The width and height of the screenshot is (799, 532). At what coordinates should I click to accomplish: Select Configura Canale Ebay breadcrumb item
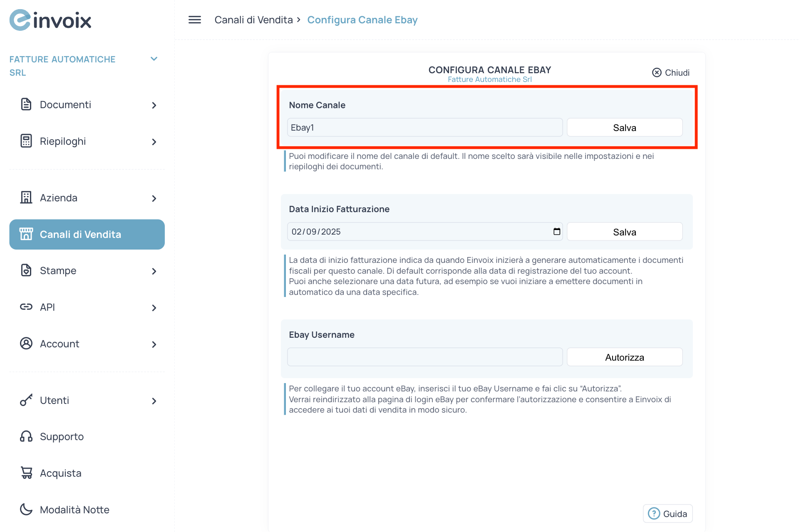[x=362, y=20]
